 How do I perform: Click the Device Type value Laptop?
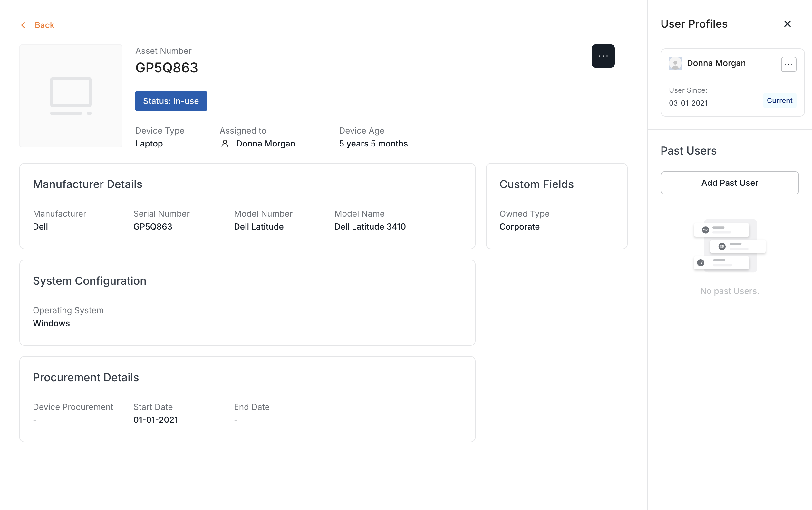click(x=149, y=144)
